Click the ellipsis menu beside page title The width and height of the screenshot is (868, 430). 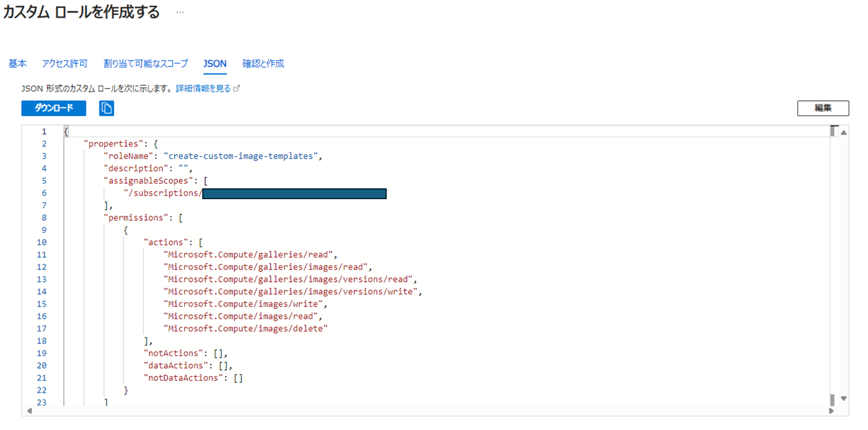click(x=180, y=13)
